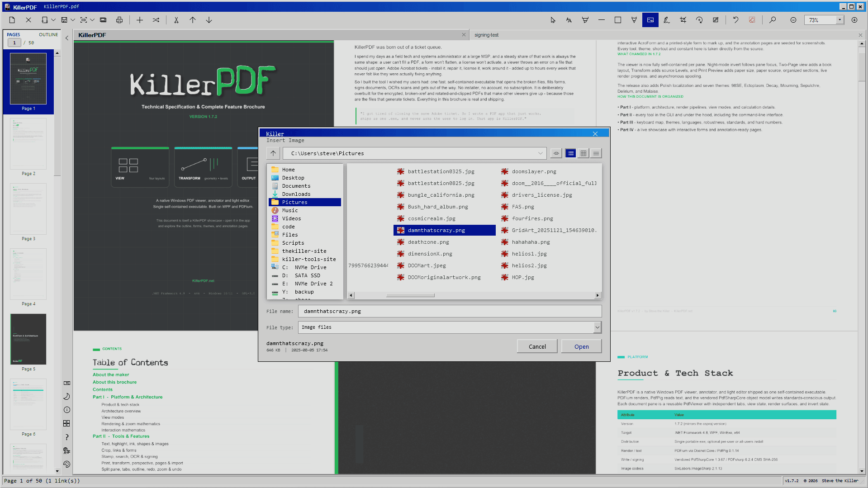Select the Page 2 thumbnail
The width and height of the screenshot is (868, 488).
(x=28, y=144)
